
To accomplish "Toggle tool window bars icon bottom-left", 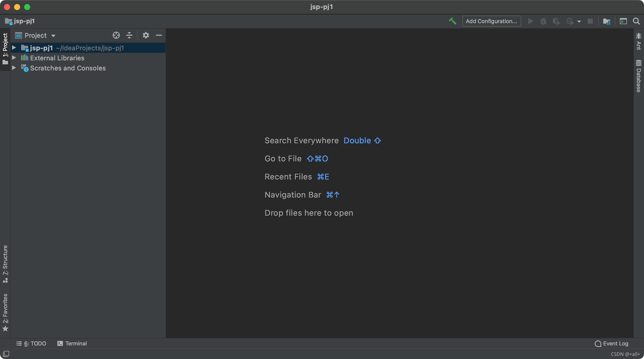I will [6, 354].
